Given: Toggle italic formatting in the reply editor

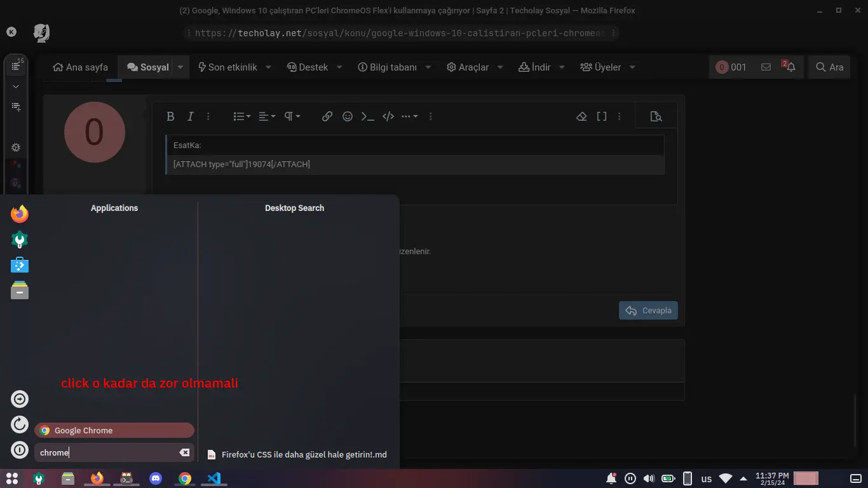Looking at the screenshot, I should click(x=190, y=116).
